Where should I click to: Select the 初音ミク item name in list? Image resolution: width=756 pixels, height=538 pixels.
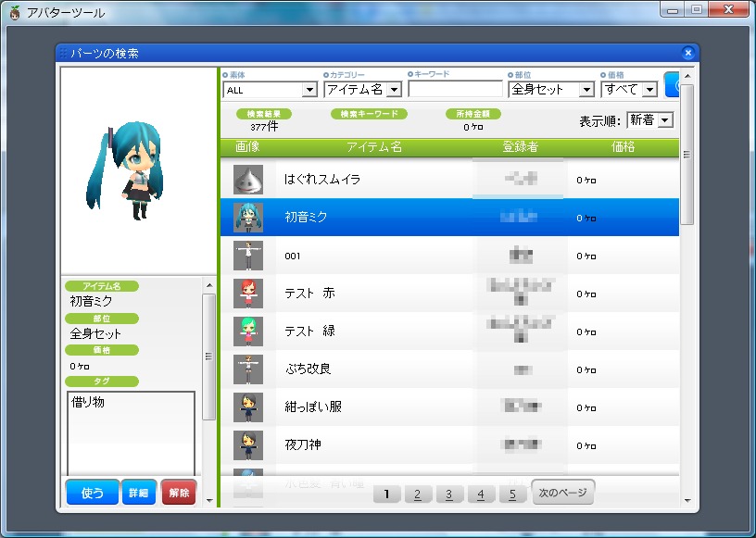(306, 217)
